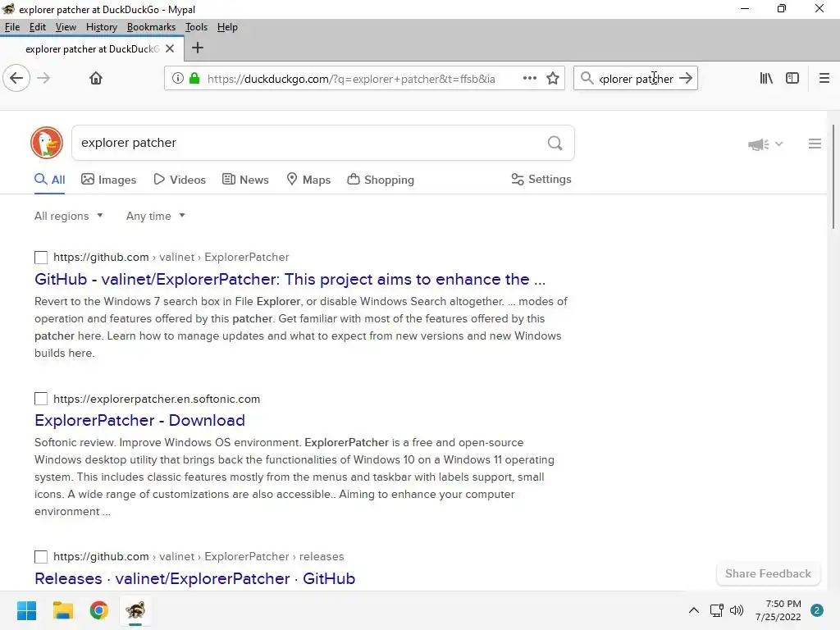Click the DuckDuckGo search magnifier button
The height and width of the screenshot is (630, 840).
tap(555, 143)
